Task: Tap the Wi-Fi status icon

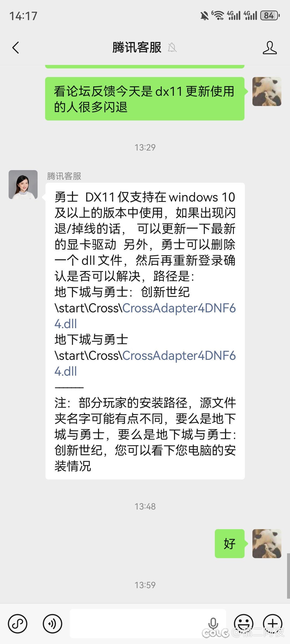Action: pos(218,16)
